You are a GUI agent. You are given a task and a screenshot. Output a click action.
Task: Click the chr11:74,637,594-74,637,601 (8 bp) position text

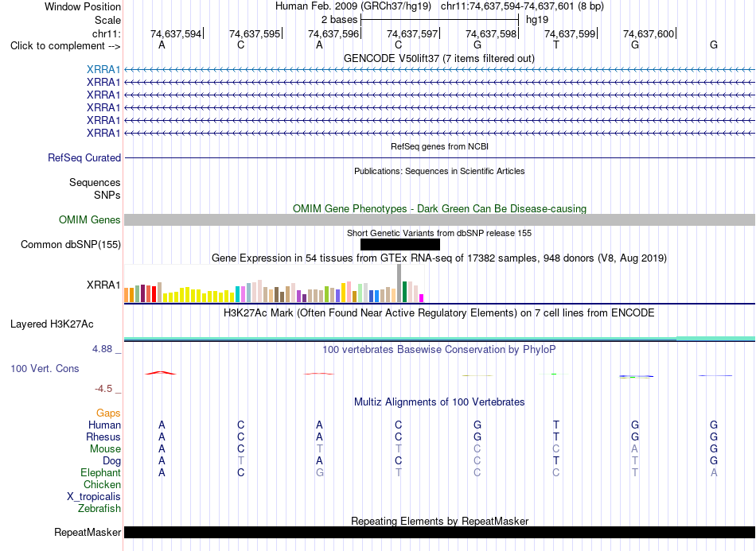click(522, 6)
